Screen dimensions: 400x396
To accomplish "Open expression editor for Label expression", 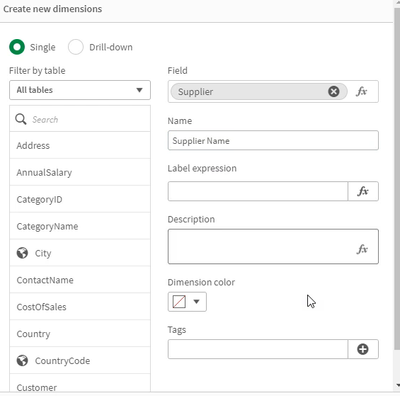I will click(363, 191).
